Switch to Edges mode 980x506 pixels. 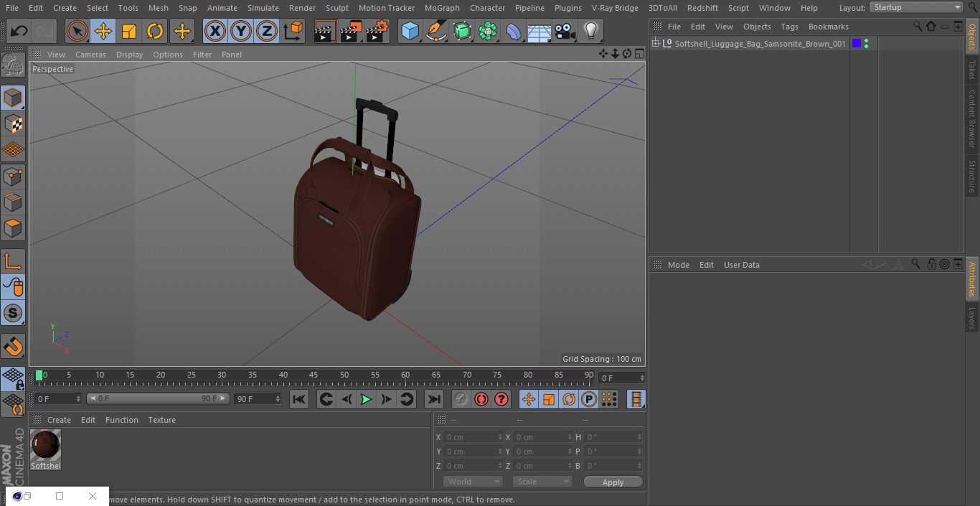click(x=13, y=202)
